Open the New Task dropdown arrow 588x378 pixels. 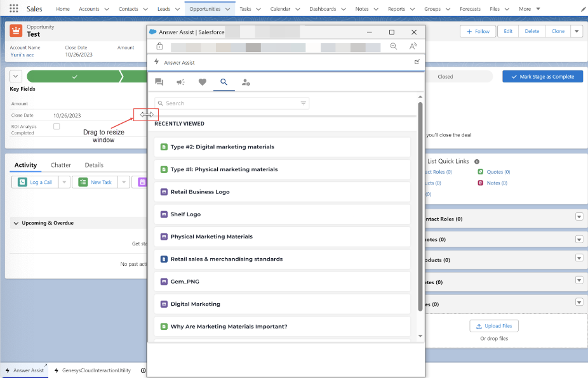click(124, 182)
